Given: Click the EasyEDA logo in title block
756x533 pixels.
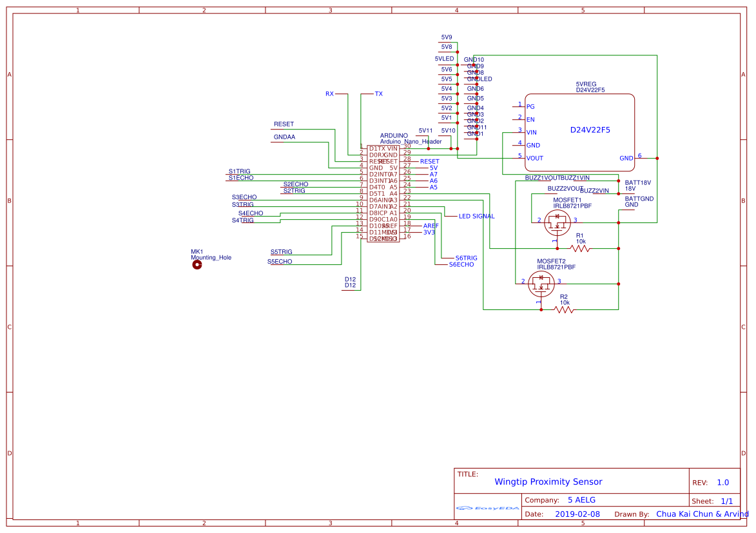Looking at the screenshot, I should [x=488, y=509].
